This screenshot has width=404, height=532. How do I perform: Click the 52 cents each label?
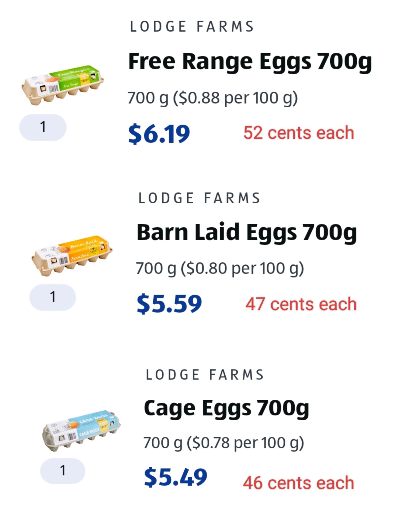click(x=299, y=133)
